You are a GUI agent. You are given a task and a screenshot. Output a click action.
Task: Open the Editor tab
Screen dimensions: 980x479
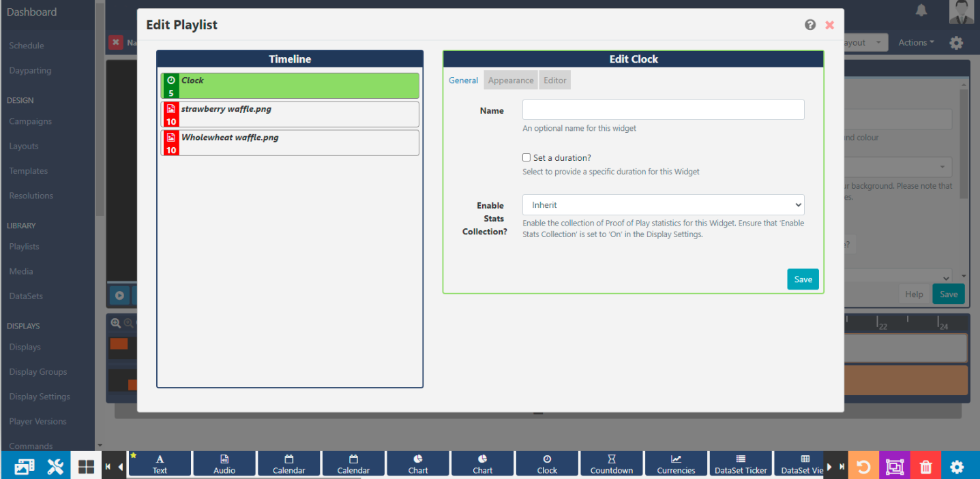click(554, 80)
